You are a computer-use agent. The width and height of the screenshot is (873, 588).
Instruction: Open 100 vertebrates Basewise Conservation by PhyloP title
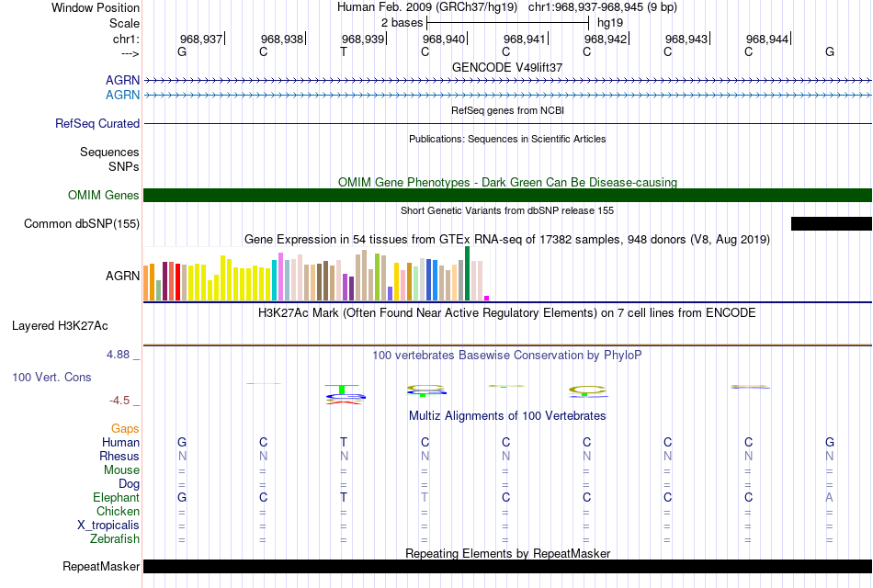pos(507,356)
